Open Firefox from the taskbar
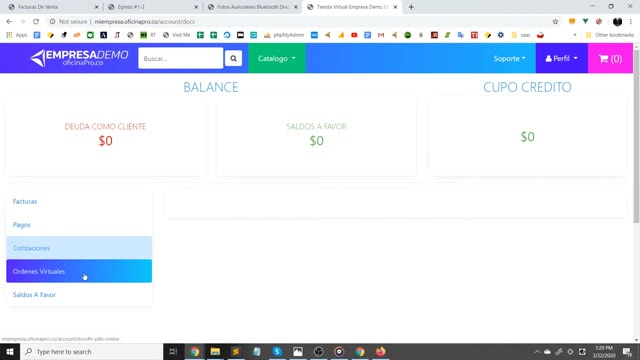This screenshot has width=640, height=360. [380, 351]
